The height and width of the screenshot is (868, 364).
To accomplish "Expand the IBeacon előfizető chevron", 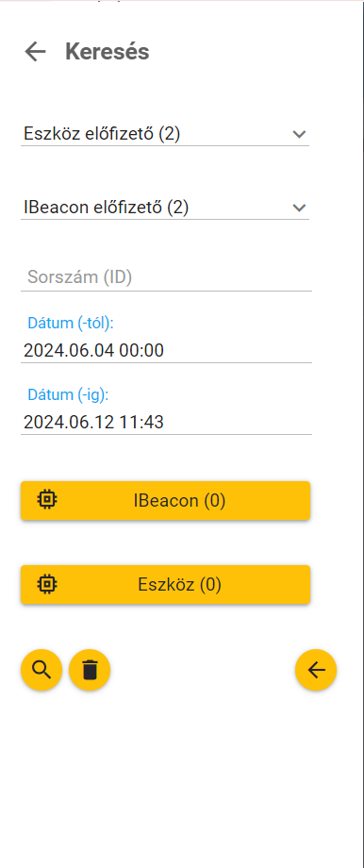I will point(299,208).
